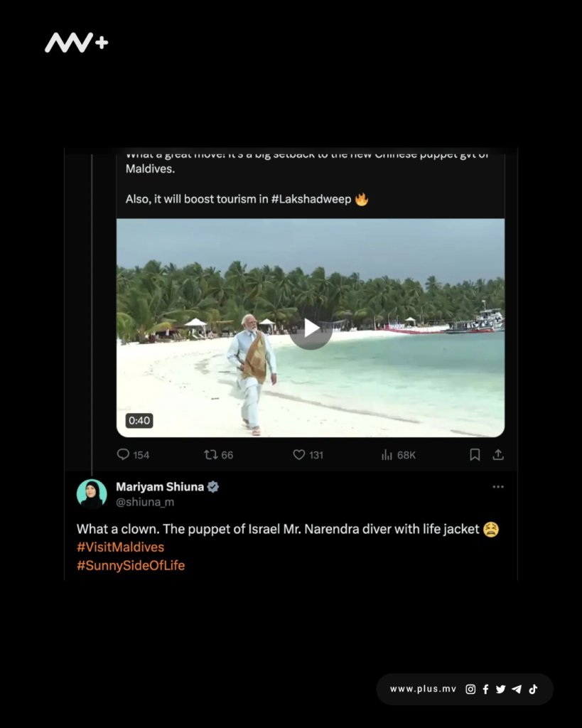Like the tweet with 131 likes

(x=299, y=454)
